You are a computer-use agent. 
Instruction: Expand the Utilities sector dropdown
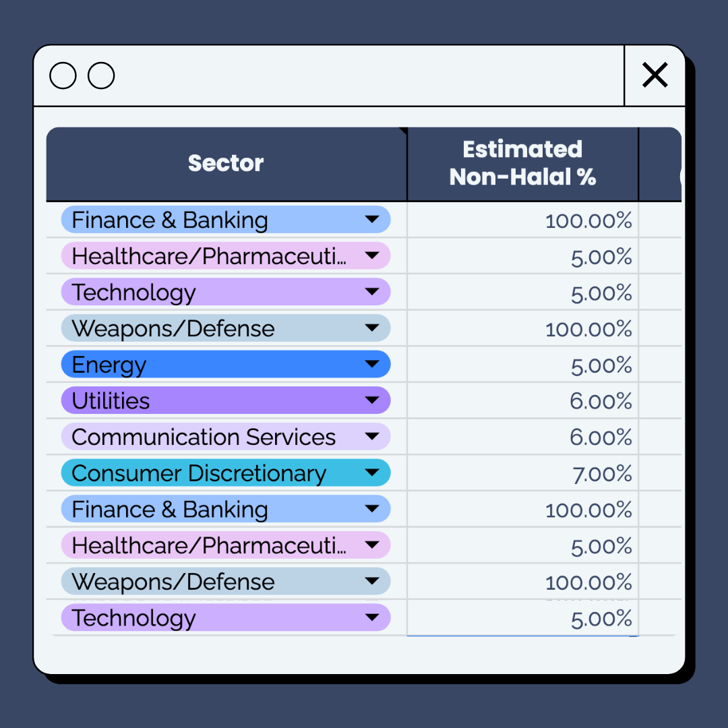(372, 401)
